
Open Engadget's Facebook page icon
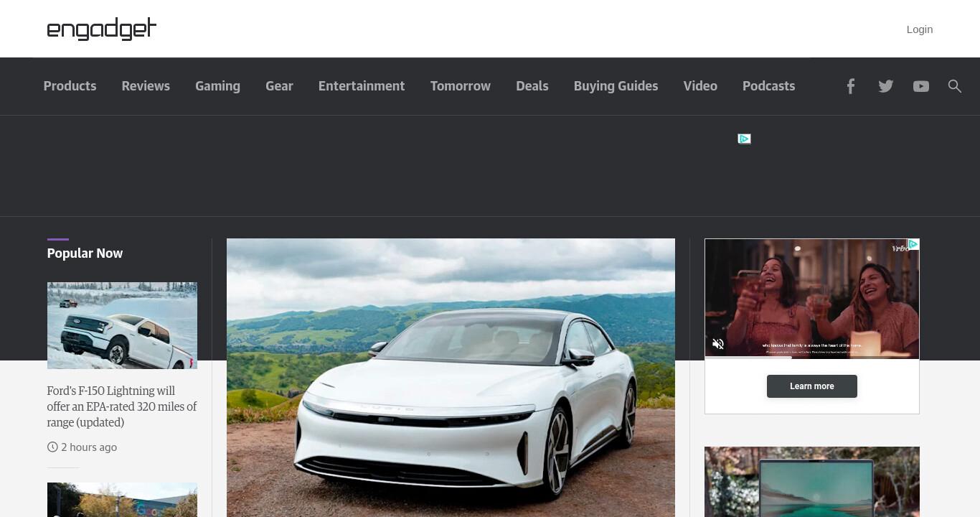coord(850,86)
